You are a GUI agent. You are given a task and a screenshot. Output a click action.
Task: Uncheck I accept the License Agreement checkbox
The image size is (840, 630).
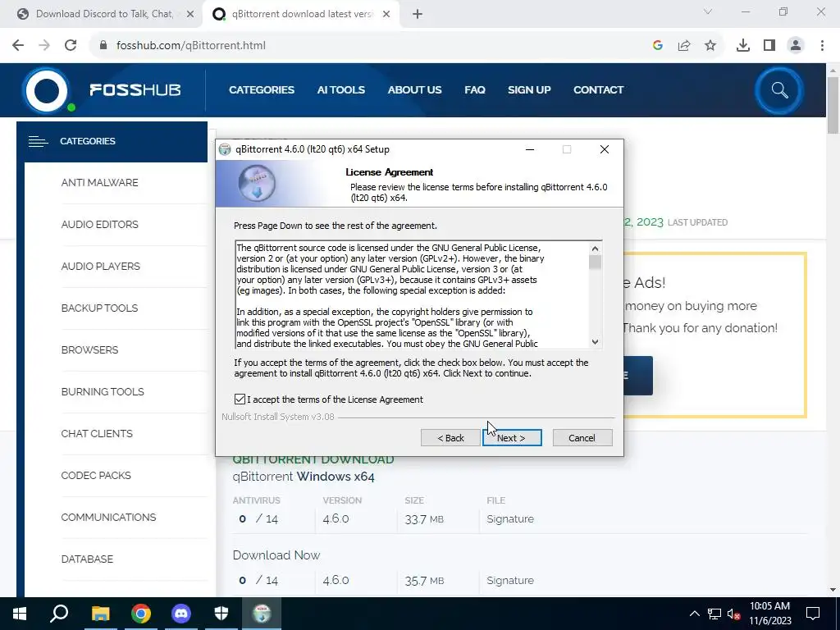pos(240,399)
